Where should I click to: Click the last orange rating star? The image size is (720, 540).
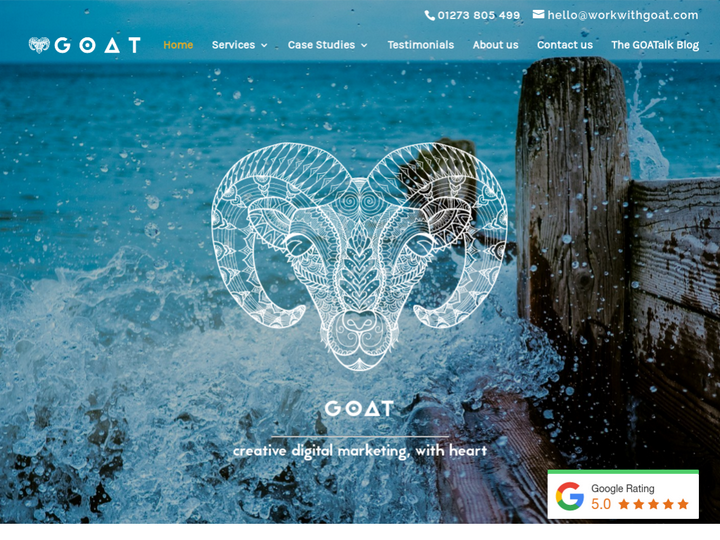pyautogui.click(x=683, y=504)
